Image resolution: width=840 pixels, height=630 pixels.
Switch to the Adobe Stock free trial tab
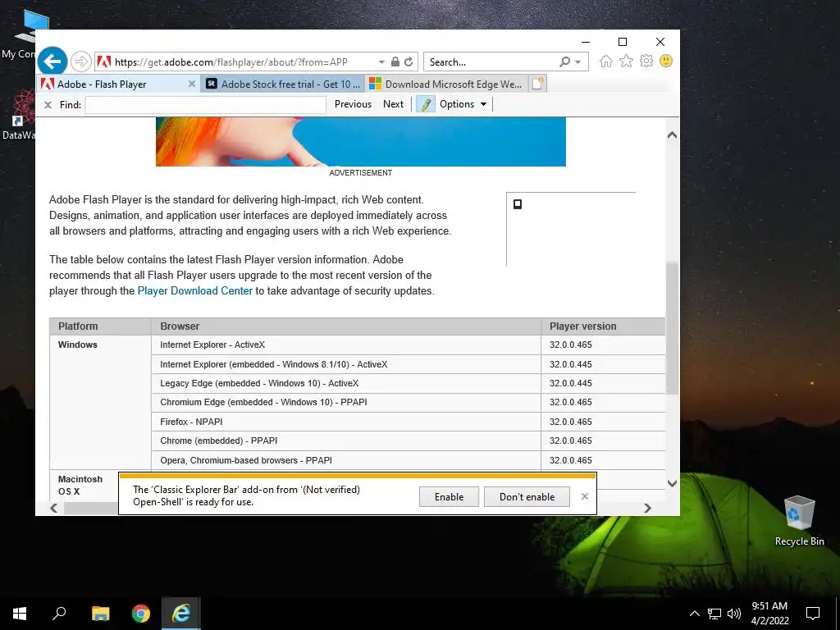(x=283, y=84)
